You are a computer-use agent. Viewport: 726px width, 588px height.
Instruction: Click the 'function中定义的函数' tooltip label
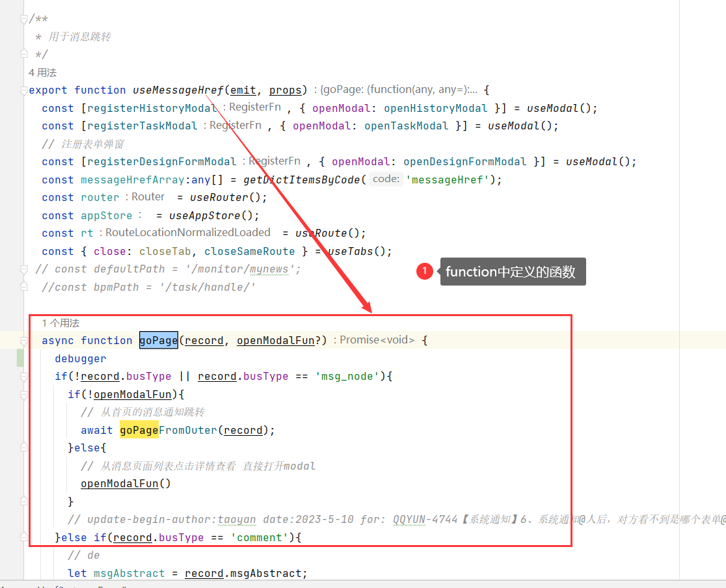512,272
